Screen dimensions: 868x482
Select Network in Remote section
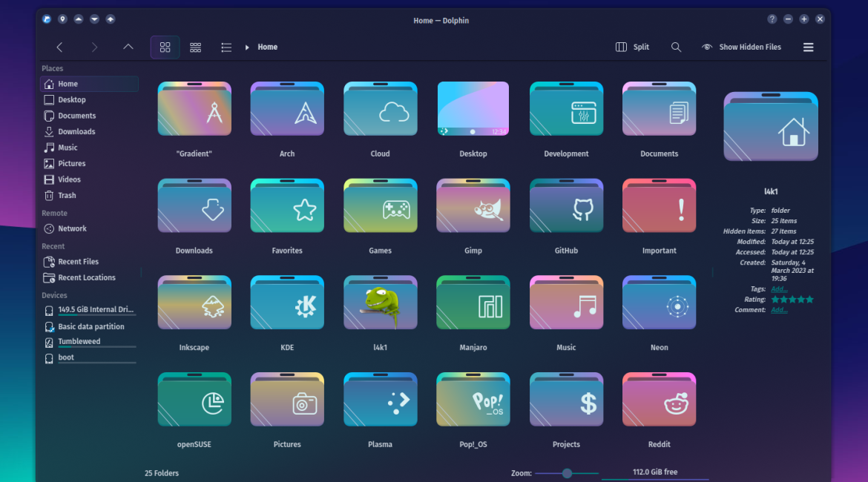pos(72,229)
